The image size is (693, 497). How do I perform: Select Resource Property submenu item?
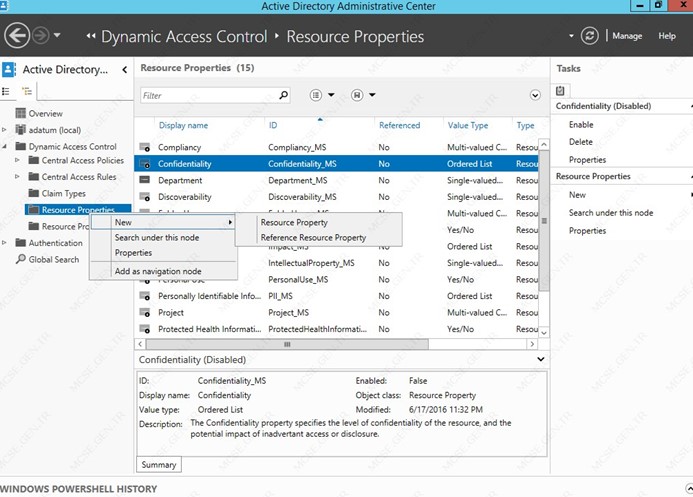point(294,223)
